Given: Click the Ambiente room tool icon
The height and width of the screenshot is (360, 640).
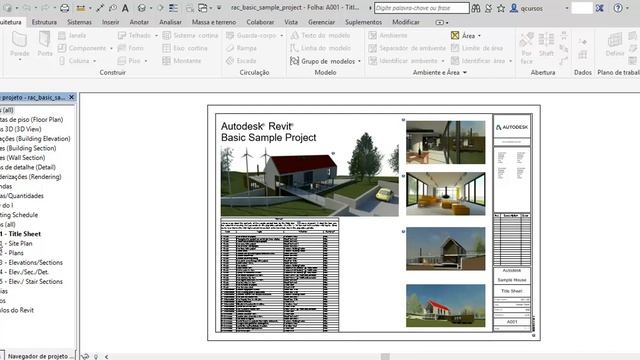Looking at the screenshot, I should pyautogui.click(x=372, y=36).
